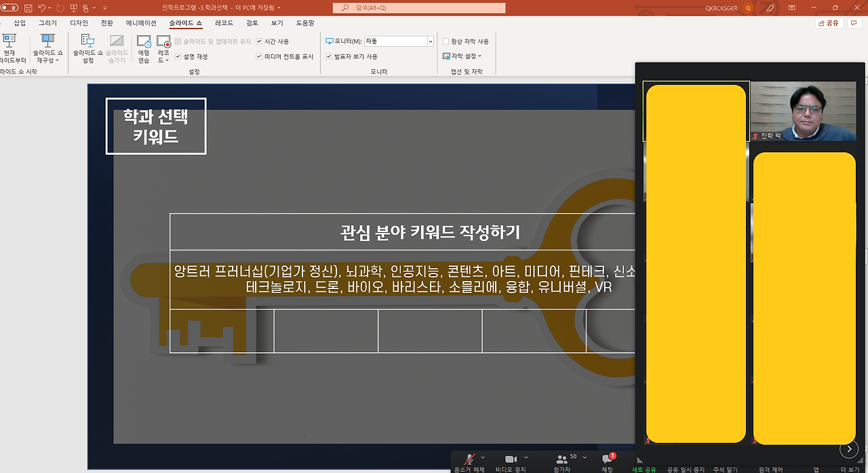Open Customize Quick Access Toolbar arrow

click(x=105, y=8)
